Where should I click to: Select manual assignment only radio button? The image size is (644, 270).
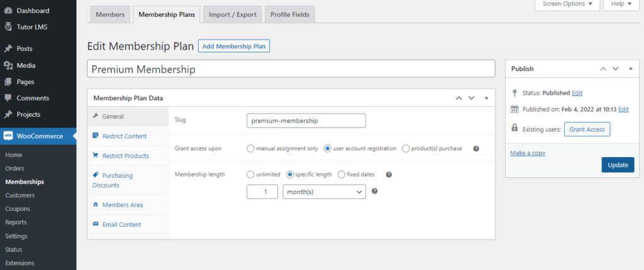(250, 149)
